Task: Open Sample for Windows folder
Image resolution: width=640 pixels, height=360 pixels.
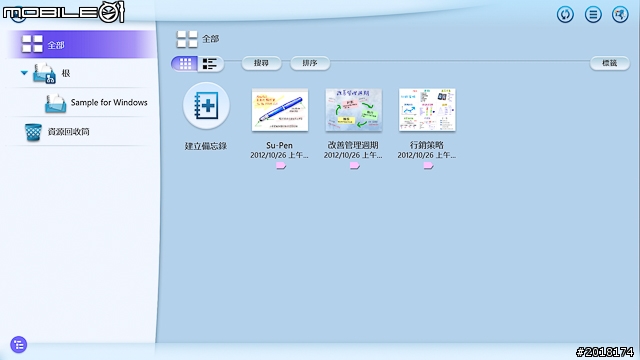Action: (96, 103)
